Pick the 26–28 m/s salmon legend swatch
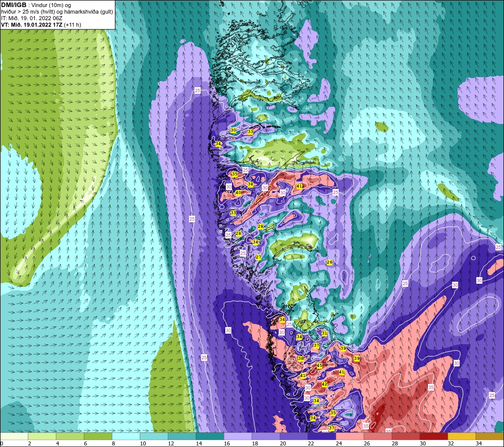This screenshot has width=504, height=447. click(x=377, y=436)
